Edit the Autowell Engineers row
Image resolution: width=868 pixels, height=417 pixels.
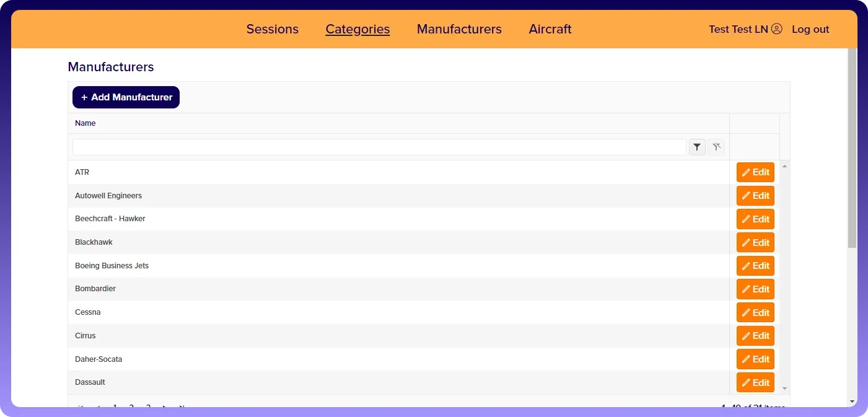(755, 196)
